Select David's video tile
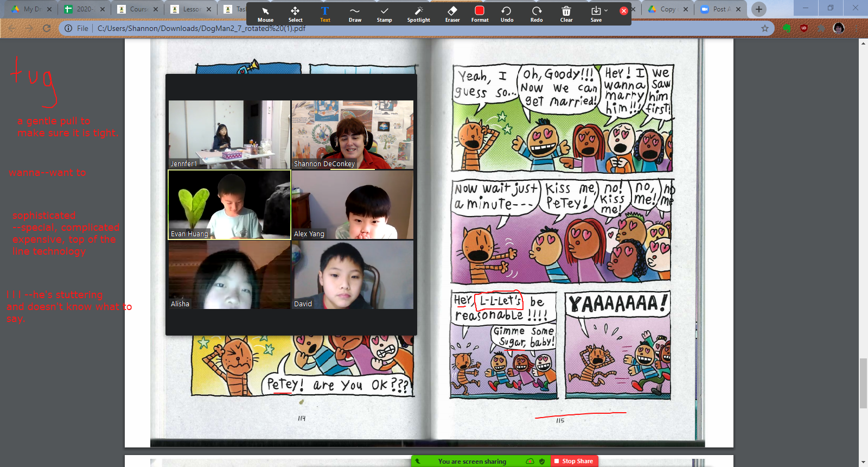The height and width of the screenshot is (467, 868). [x=353, y=275]
